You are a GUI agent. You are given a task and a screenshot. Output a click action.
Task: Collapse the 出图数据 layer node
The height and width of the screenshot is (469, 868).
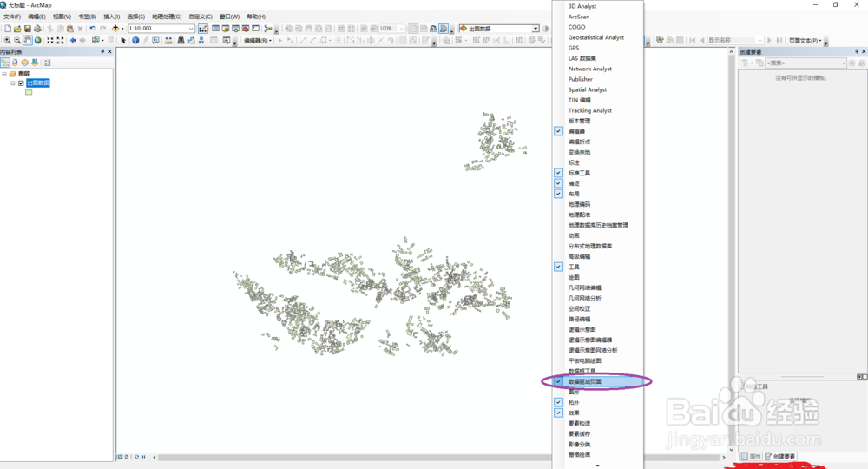(x=13, y=83)
